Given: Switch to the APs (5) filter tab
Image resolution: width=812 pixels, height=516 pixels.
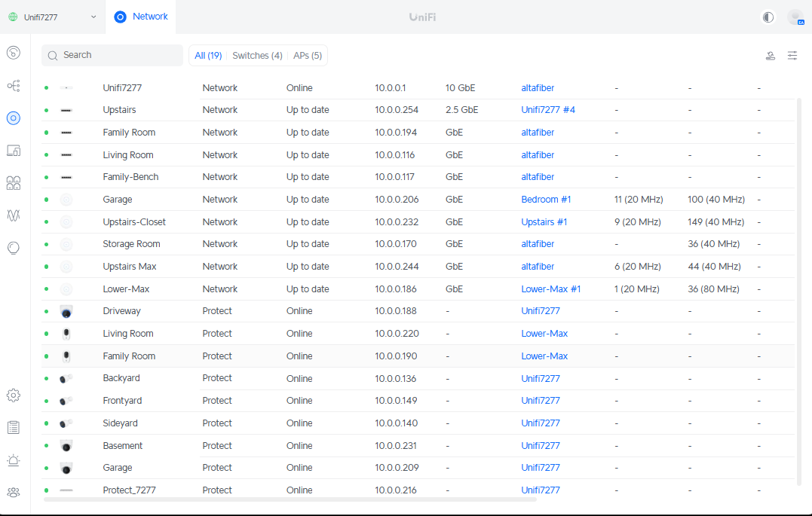Looking at the screenshot, I should pyautogui.click(x=308, y=56).
